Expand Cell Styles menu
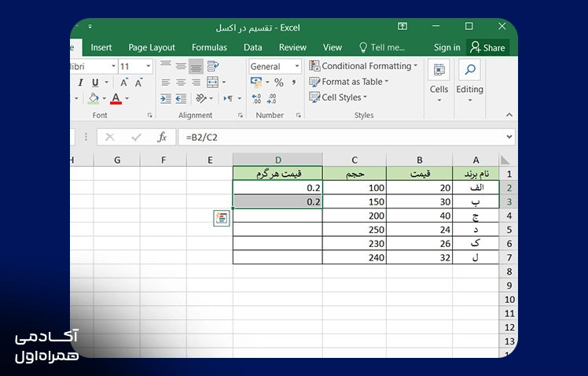 click(x=338, y=98)
